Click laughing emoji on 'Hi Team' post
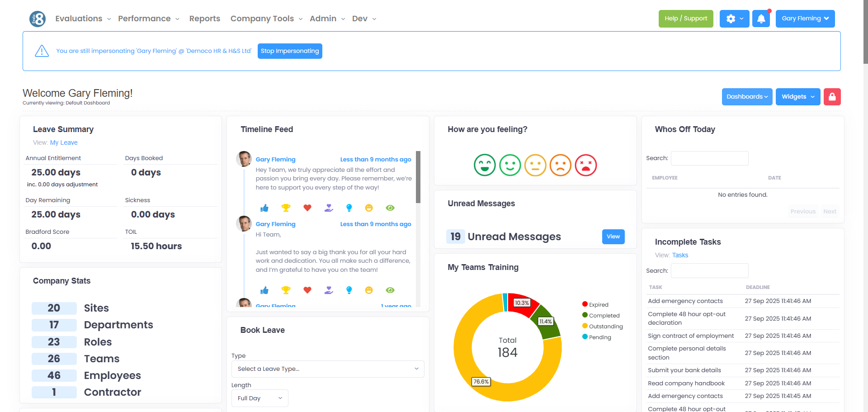 [x=369, y=290]
